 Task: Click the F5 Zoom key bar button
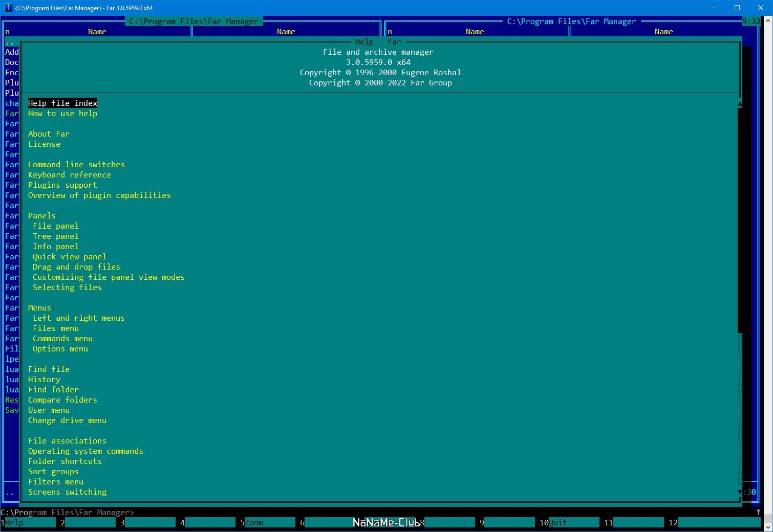point(268,523)
